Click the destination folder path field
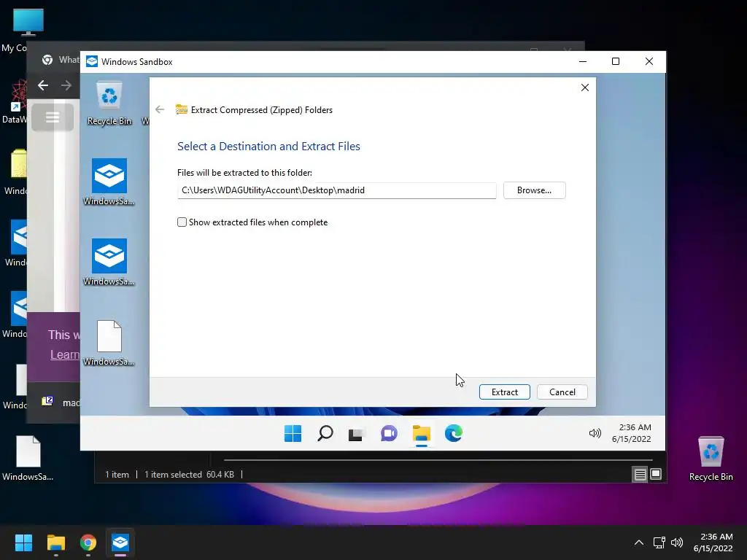This screenshot has width=747, height=560. click(x=337, y=190)
